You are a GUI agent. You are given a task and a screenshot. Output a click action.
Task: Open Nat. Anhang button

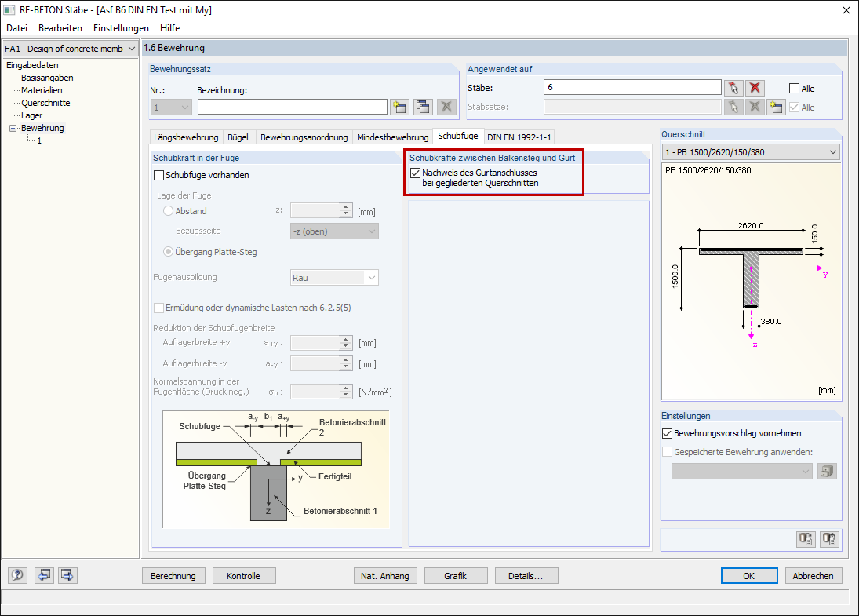[x=385, y=576]
